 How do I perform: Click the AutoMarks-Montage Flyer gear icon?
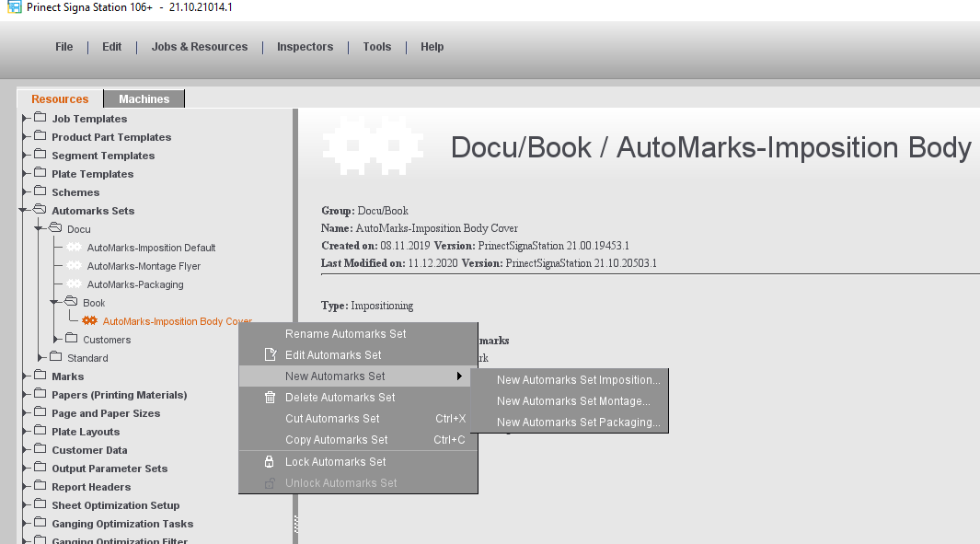(x=75, y=265)
